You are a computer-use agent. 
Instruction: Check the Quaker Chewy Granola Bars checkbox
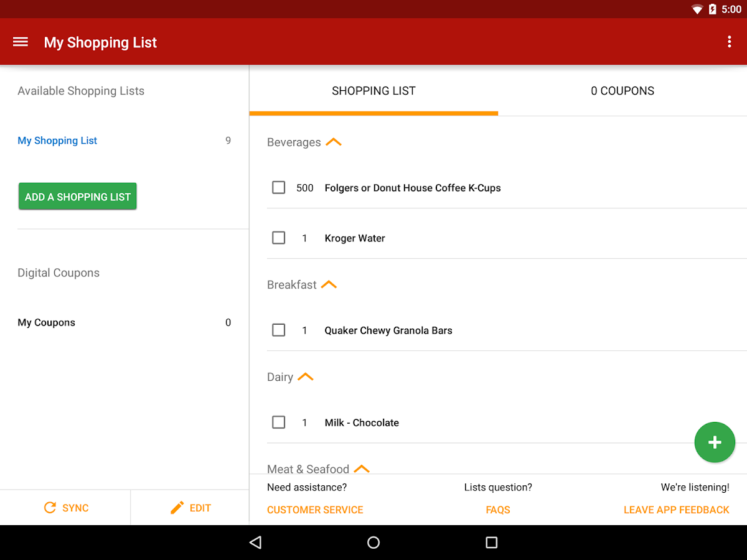tap(278, 330)
